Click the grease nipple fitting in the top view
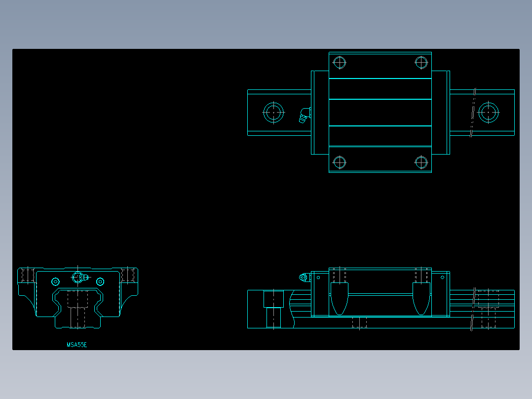 coord(304,115)
